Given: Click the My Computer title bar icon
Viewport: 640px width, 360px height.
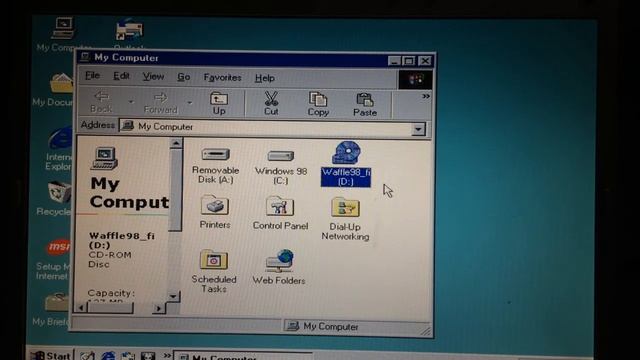Looking at the screenshot, I should 85,57.
